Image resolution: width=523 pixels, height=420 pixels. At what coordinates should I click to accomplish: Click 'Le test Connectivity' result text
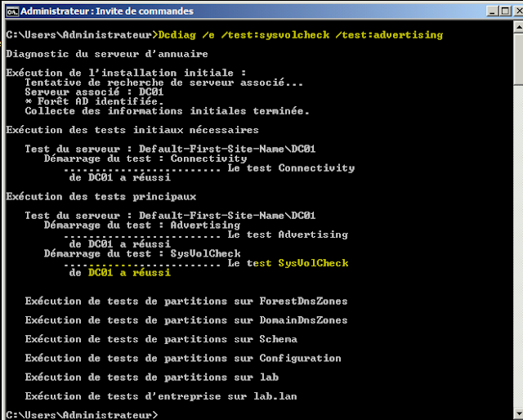pos(291,168)
